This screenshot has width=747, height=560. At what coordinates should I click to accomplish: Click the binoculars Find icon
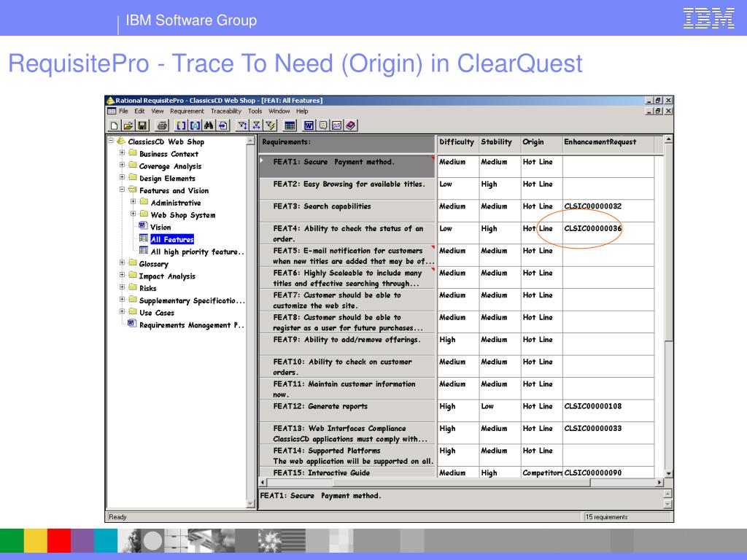coord(209,125)
